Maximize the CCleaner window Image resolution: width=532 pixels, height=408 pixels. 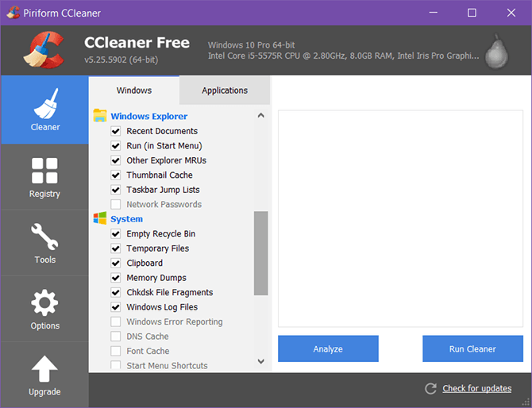coord(472,13)
